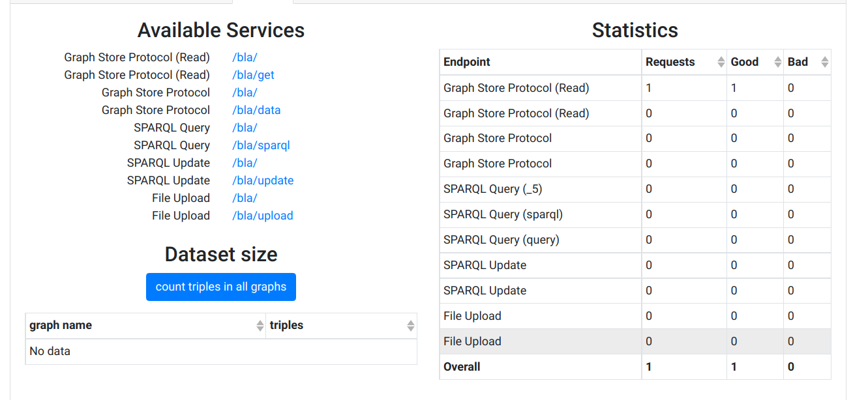Viewport: 868px width, 400px height.
Task: Select the SPARQL Query (_5) statistics row
Action: coord(492,189)
